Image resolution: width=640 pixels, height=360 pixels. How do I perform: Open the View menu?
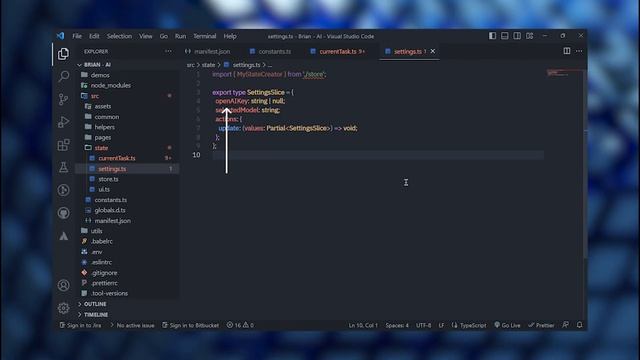tap(146, 36)
